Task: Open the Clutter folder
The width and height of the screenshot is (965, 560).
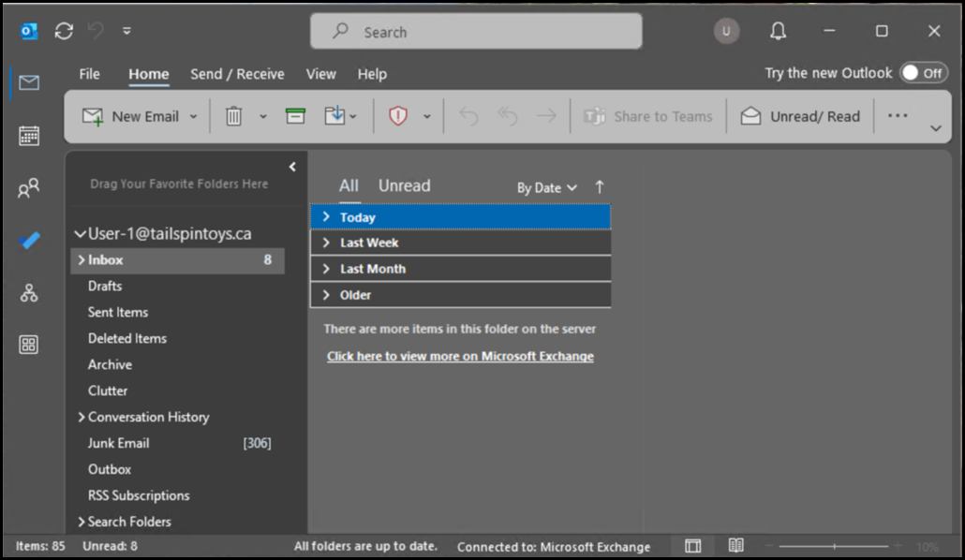Action: click(108, 391)
